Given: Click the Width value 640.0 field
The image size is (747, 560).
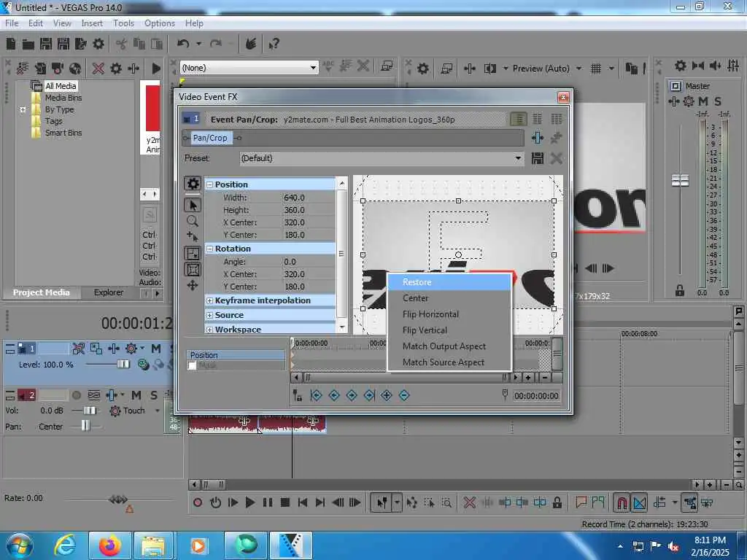Looking at the screenshot, I should click(x=309, y=197).
